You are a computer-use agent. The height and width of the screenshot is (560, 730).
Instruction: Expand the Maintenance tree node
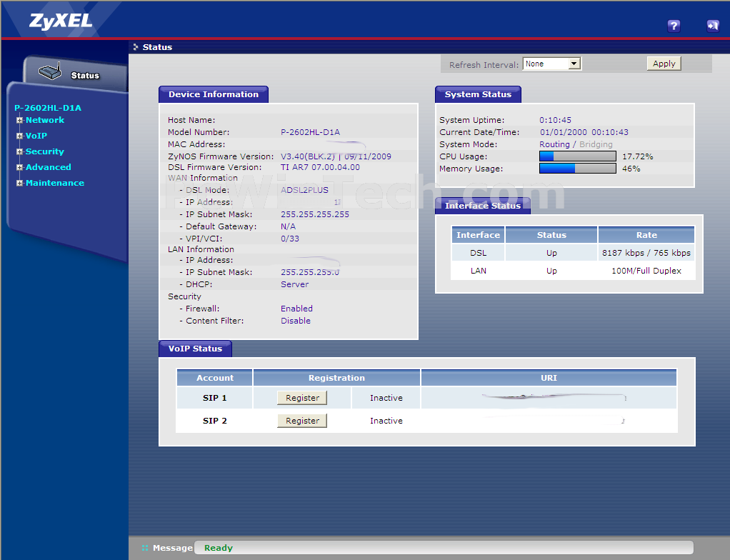19,183
